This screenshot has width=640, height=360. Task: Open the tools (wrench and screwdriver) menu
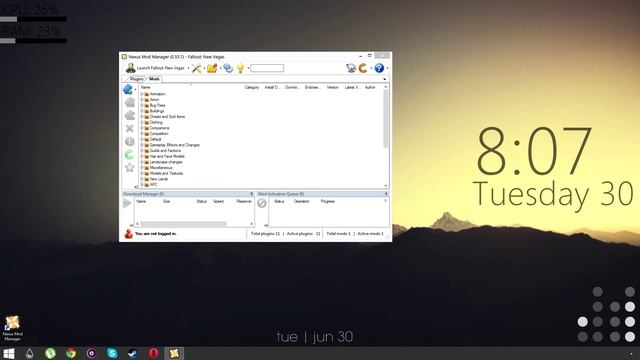pos(197,68)
